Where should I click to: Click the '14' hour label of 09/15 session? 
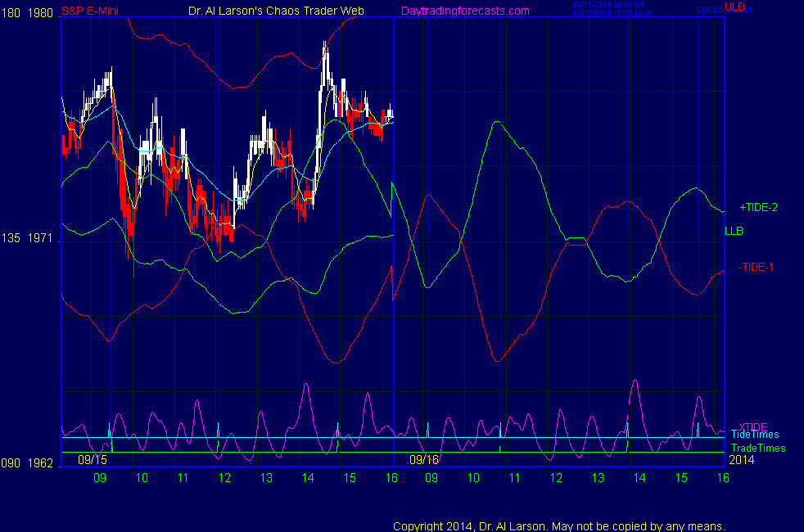pos(308,478)
